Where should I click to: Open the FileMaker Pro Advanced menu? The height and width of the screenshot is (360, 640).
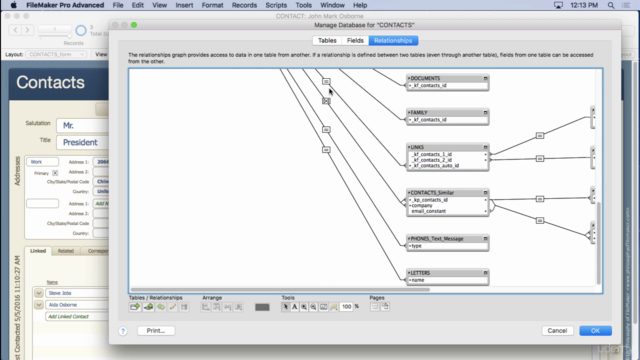[x=65, y=5]
